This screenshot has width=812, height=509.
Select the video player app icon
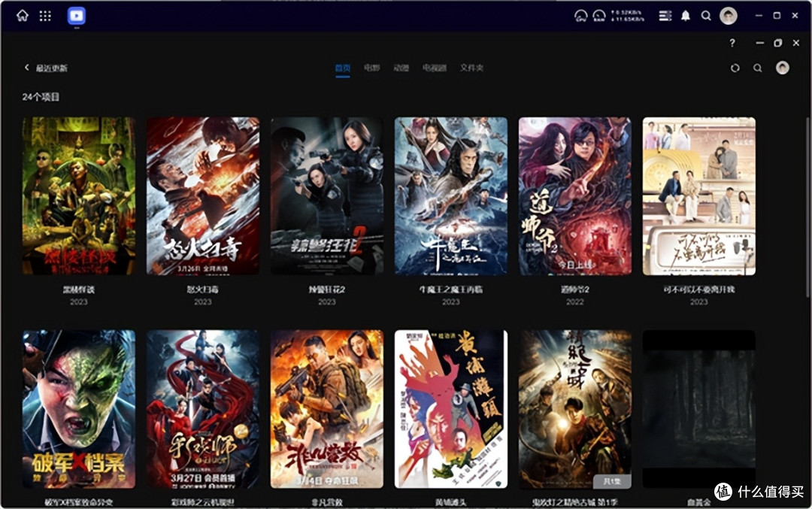76,16
